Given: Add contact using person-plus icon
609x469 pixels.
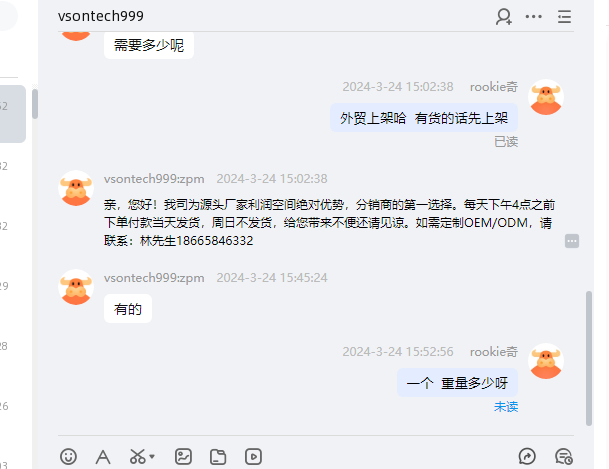Looking at the screenshot, I should (x=504, y=17).
